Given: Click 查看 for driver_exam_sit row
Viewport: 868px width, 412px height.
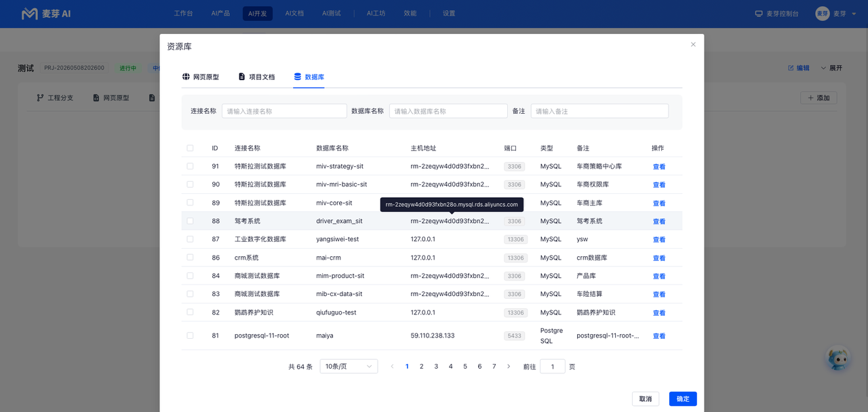Looking at the screenshot, I should (659, 222).
